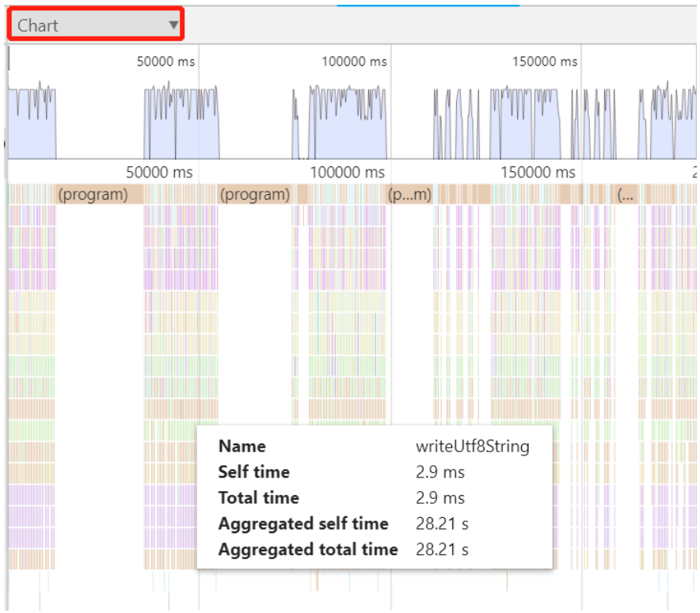Select the first (program) flame bar
The height and width of the screenshot is (613, 700).
click(x=100, y=195)
